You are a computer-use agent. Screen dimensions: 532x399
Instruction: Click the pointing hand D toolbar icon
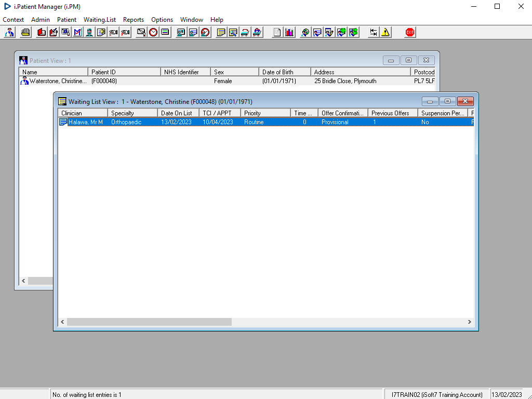tap(113, 32)
